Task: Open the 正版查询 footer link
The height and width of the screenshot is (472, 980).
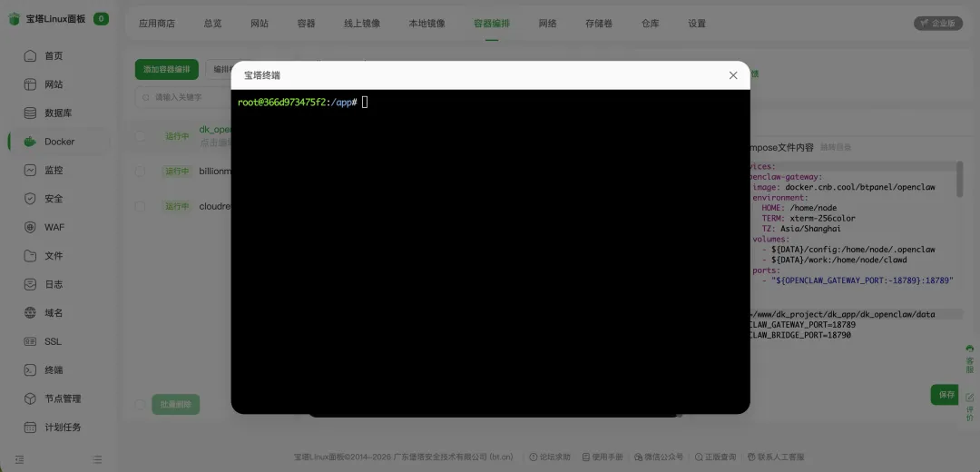Action: click(x=716, y=457)
